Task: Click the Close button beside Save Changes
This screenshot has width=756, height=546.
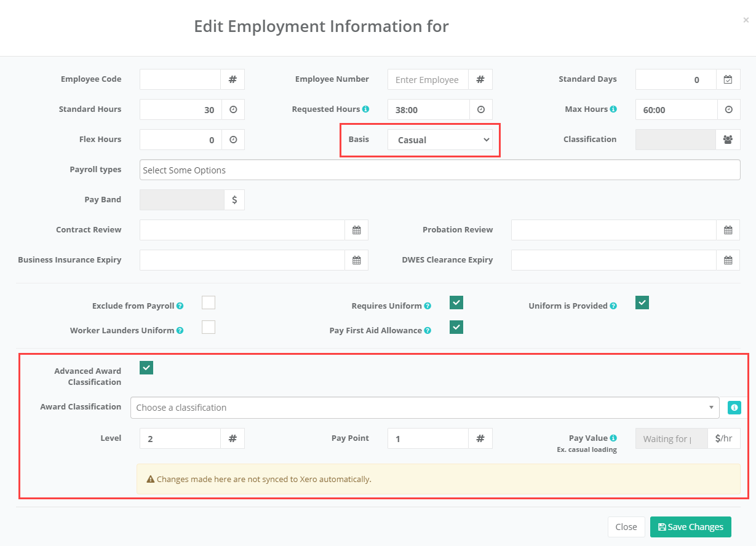Action: pyautogui.click(x=626, y=527)
